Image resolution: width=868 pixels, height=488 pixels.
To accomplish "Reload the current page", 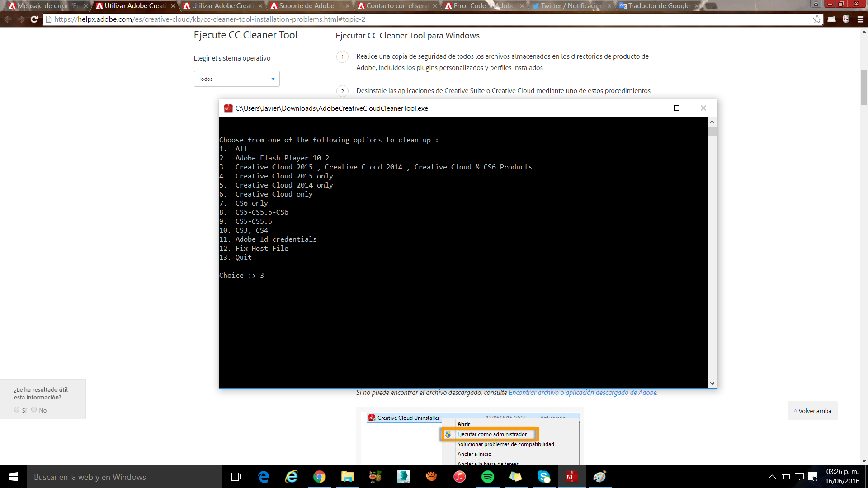I will pyautogui.click(x=34, y=19).
